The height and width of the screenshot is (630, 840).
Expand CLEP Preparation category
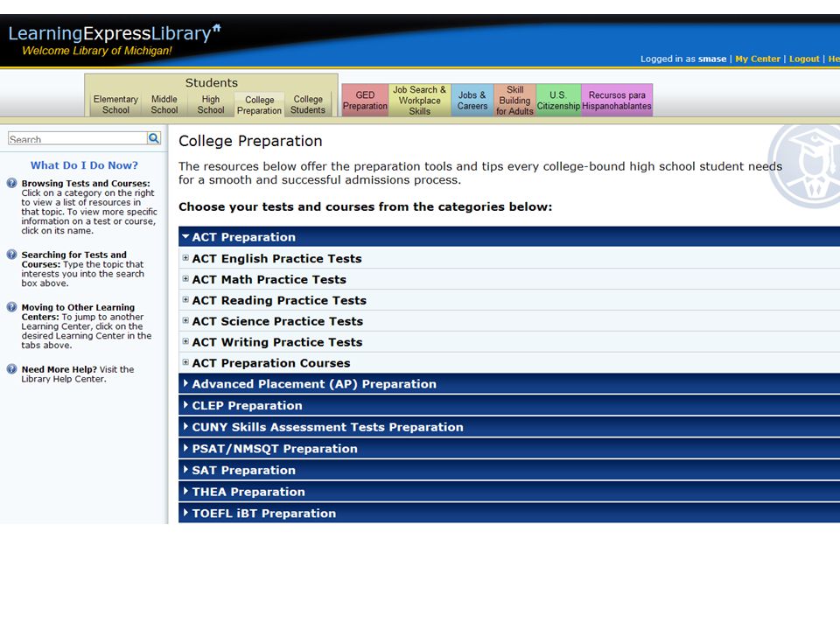point(509,405)
